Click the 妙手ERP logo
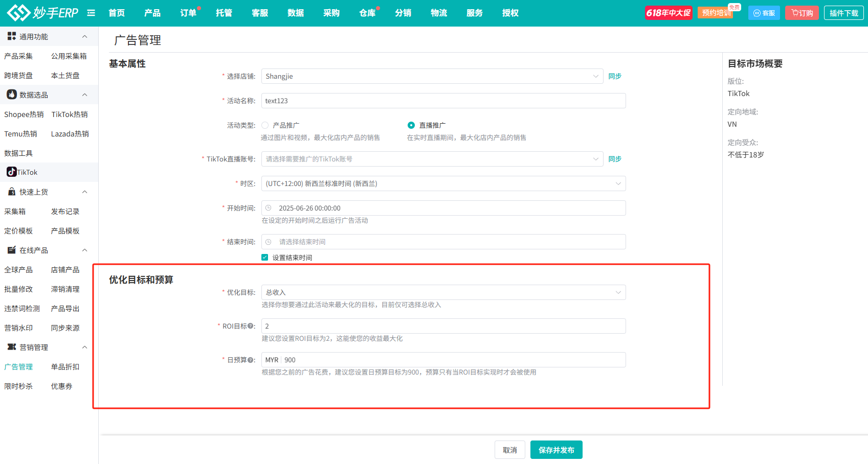 [x=42, y=13]
